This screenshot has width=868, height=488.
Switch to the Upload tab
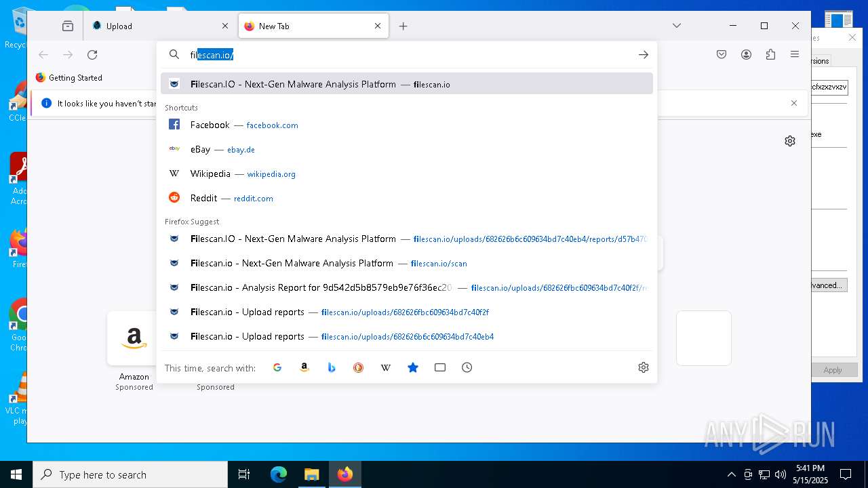coord(160,26)
